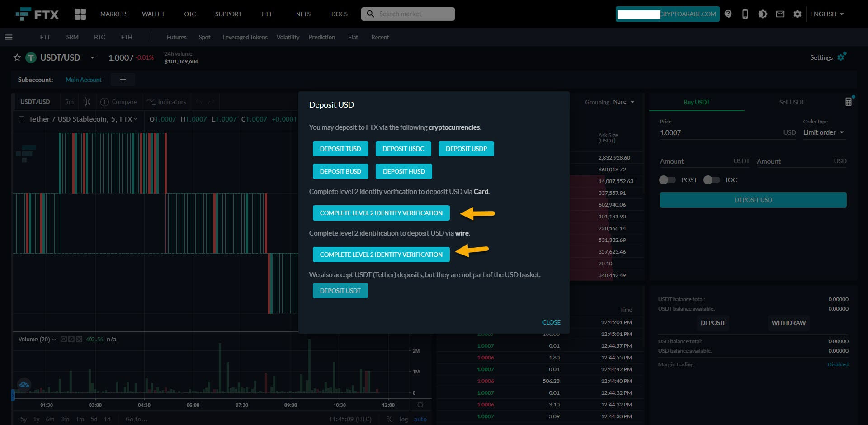Switch to the Sell USDT tab

point(792,102)
